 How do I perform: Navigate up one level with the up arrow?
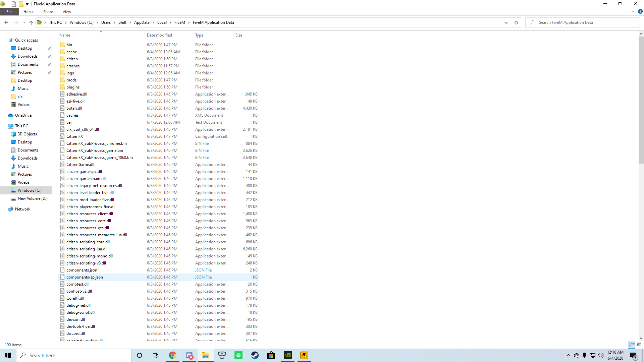31,22
